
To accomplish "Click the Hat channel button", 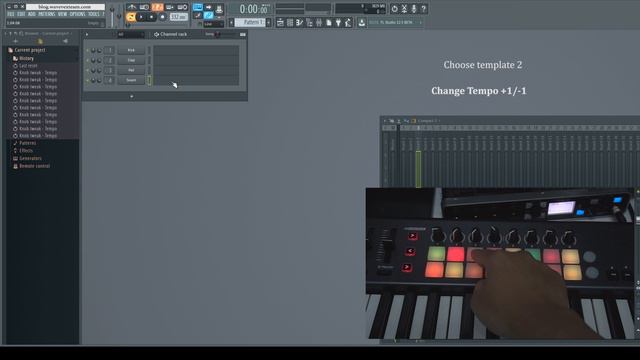I will tap(131, 70).
